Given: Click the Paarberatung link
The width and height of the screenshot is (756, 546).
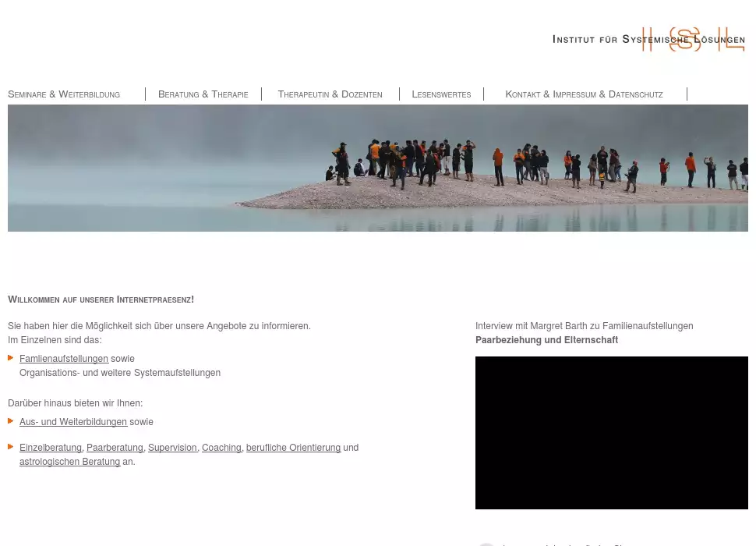Looking at the screenshot, I should click(115, 448).
